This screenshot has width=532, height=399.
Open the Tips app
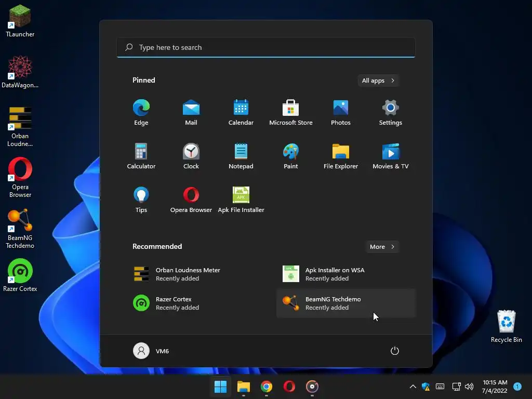[x=141, y=200]
